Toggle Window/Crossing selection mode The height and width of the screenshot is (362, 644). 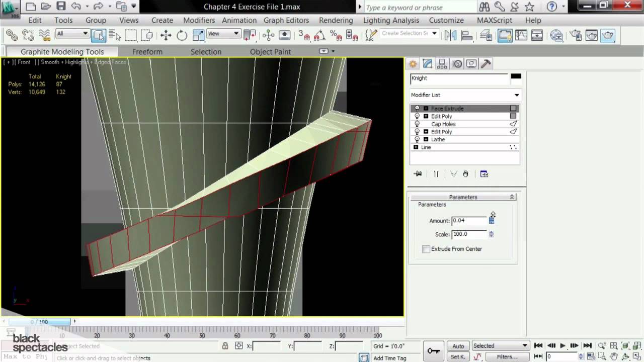point(147,35)
